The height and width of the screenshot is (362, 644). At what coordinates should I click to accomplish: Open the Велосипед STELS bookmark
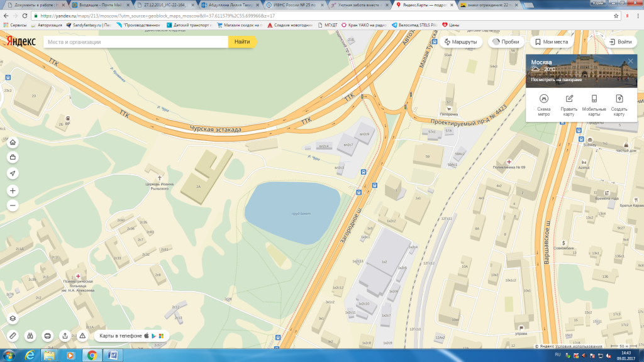pos(414,25)
